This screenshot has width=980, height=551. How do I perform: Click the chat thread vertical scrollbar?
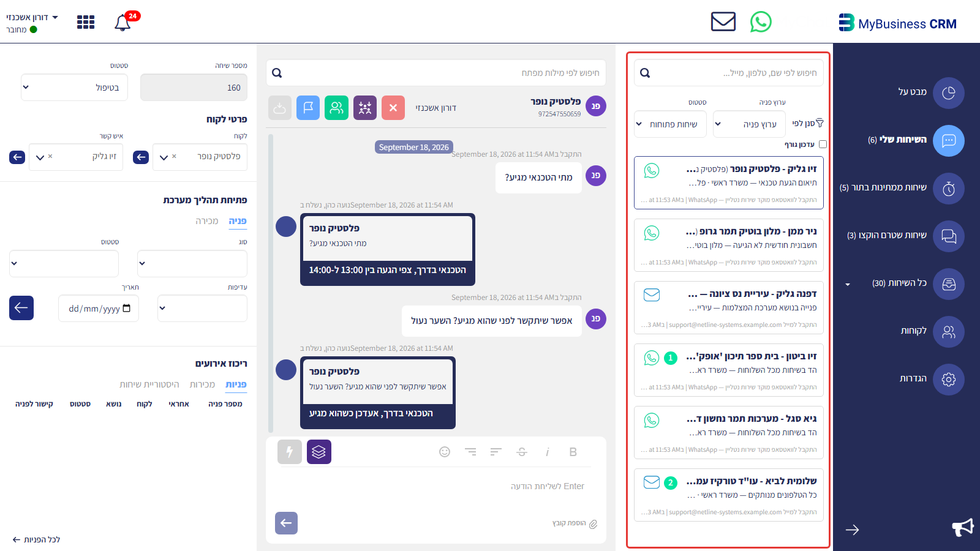click(x=271, y=283)
